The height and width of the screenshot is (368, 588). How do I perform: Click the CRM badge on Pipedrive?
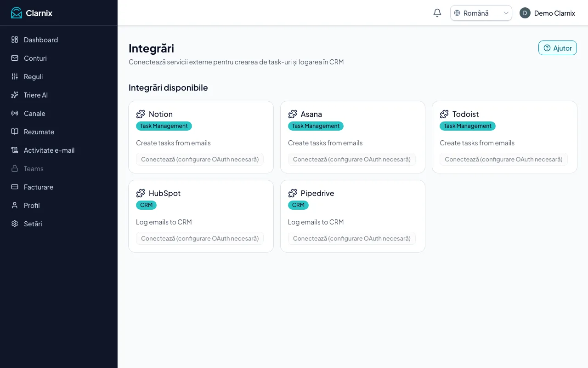point(298,205)
